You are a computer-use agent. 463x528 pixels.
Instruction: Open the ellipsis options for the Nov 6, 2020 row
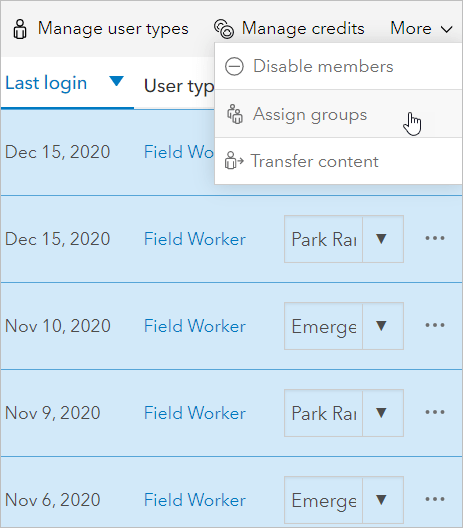435,499
